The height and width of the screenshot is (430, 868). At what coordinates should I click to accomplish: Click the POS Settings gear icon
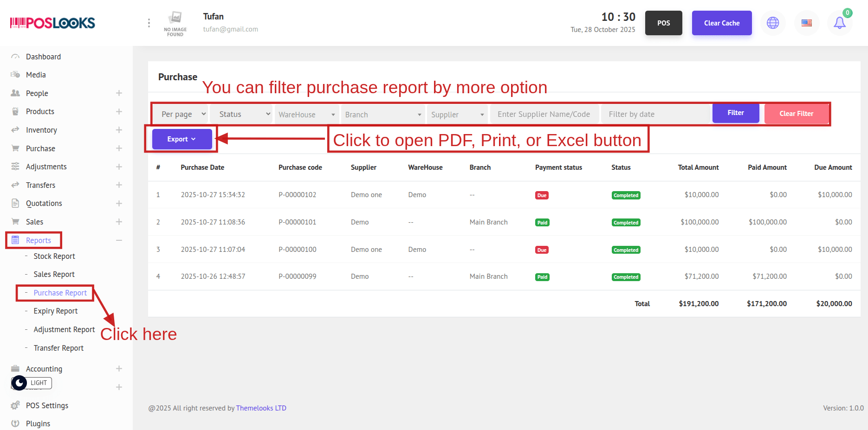15,405
